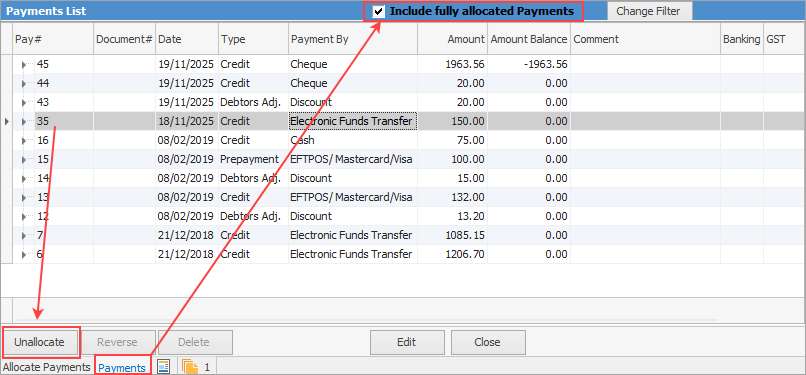Expand payment row 13
The height and width of the screenshot is (375, 806).
pos(24,198)
